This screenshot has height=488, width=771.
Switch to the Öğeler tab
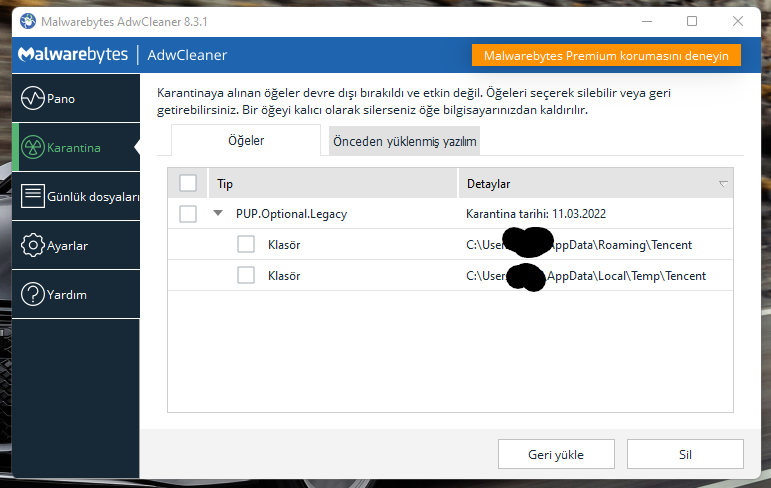[246, 141]
